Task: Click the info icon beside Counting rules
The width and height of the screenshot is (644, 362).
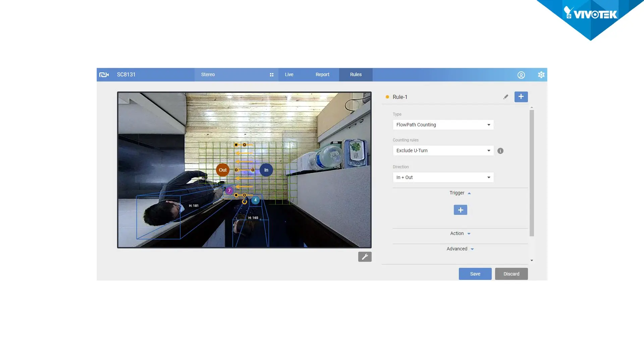Action: (x=500, y=151)
